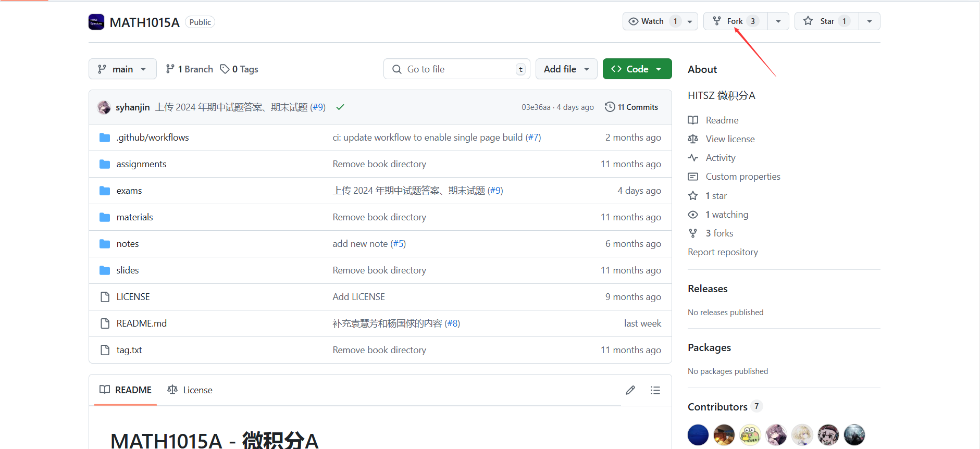The height and width of the screenshot is (449, 980).
Task: Click the green commit status checkmark
Action: [340, 107]
